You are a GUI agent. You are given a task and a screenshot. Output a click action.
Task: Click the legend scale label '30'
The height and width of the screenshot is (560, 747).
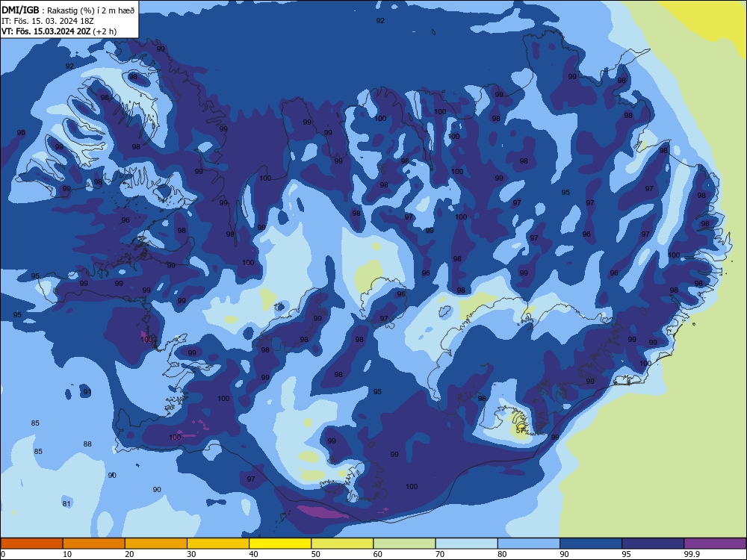pyautogui.click(x=191, y=554)
